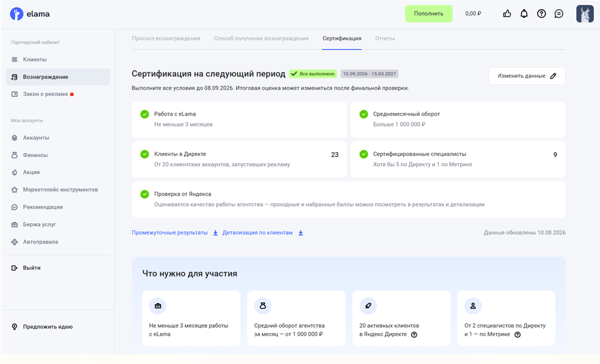Click download icon next to Детализация по клиентам
The height and width of the screenshot is (364, 600).
300,233
